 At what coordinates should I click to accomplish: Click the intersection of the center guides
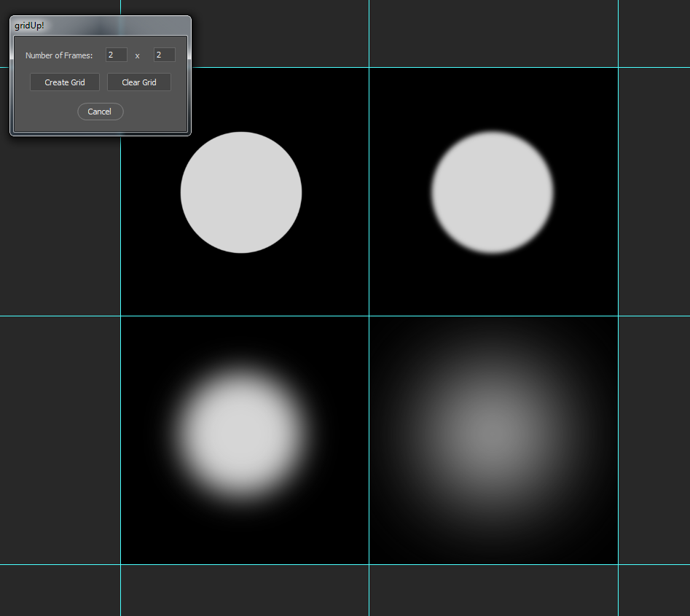(369, 316)
